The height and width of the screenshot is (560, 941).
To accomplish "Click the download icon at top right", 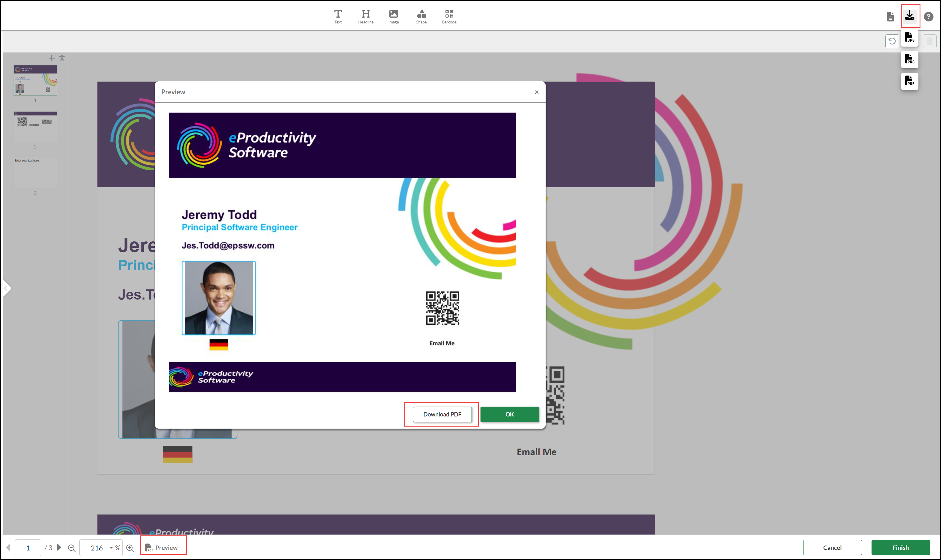I will (909, 16).
